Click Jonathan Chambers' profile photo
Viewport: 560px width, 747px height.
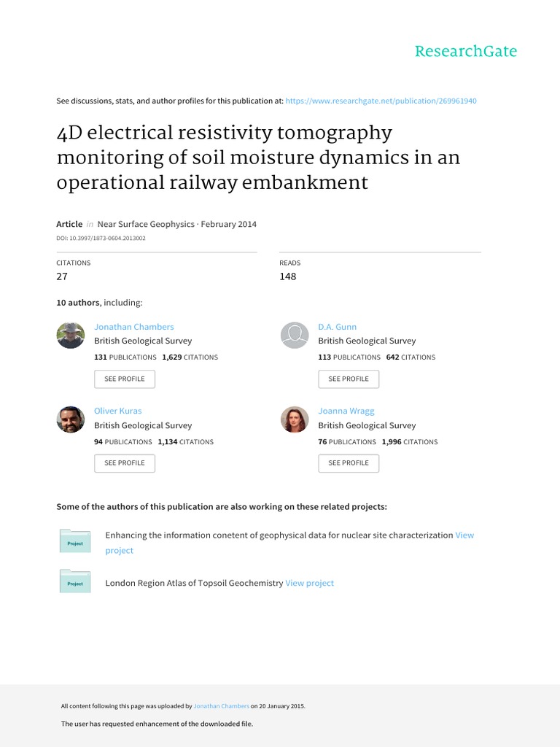coord(71,336)
